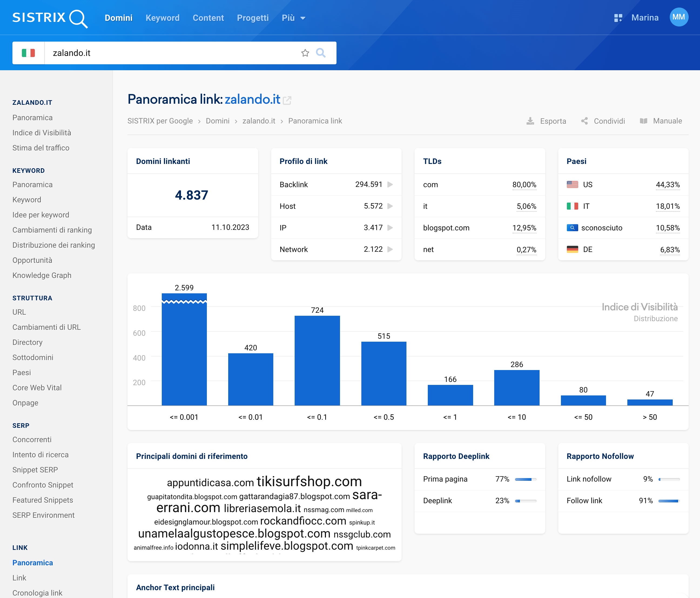
Task: Open Knowledge Graph page
Action: pos(42,275)
